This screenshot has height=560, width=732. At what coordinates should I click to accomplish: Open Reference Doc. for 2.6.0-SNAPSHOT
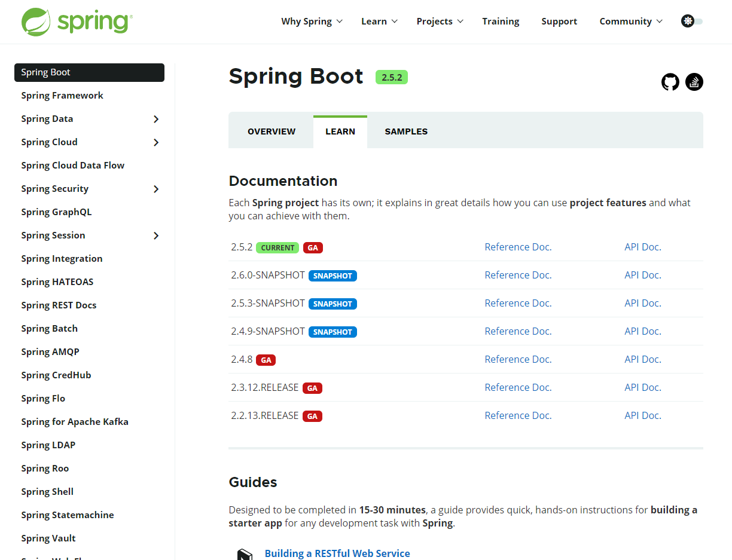point(518,275)
